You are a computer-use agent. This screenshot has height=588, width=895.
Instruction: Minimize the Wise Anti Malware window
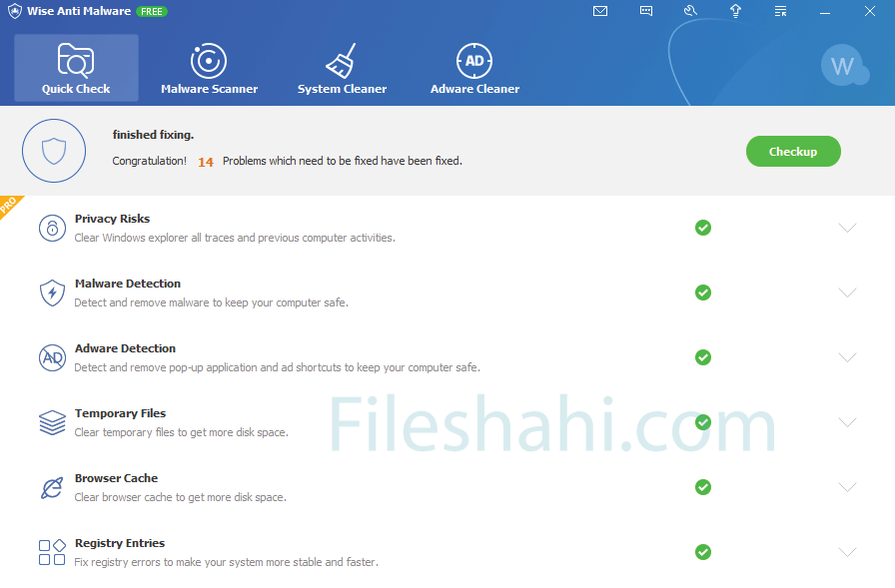pyautogui.click(x=825, y=11)
